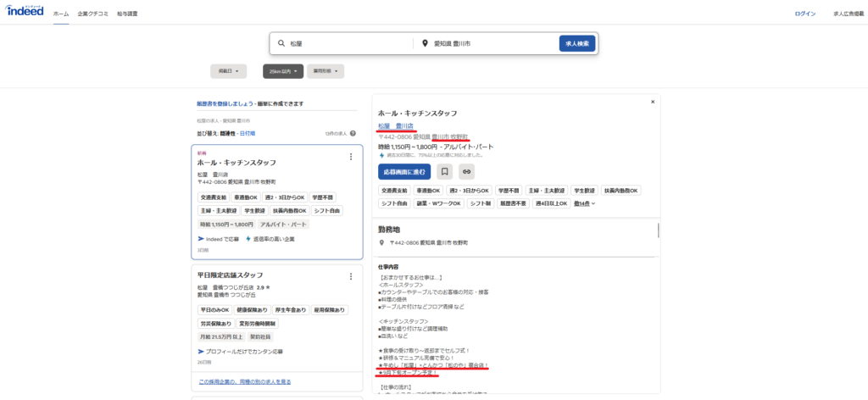Viewport: 868px width, 400px height.
Task: Click the 勤務地 section heading
Action: pyautogui.click(x=389, y=229)
